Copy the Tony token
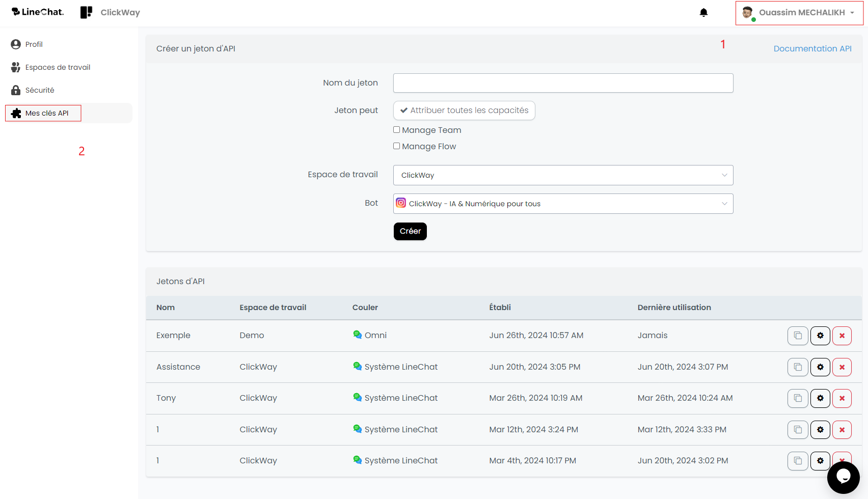Image resolution: width=868 pixels, height=499 pixels. pyautogui.click(x=798, y=398)
